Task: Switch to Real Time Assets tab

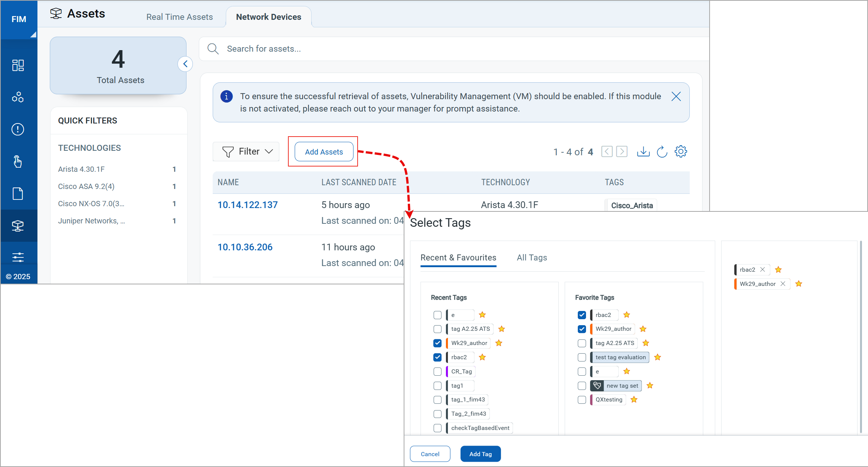Action: [x=179, y=17]
